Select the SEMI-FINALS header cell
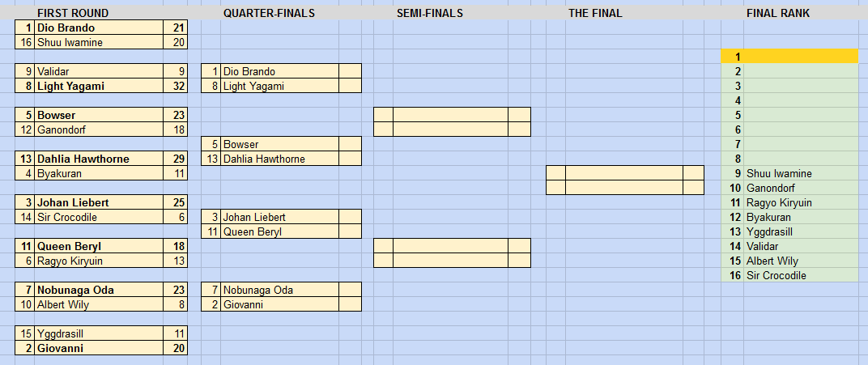 tap(430, 13)
